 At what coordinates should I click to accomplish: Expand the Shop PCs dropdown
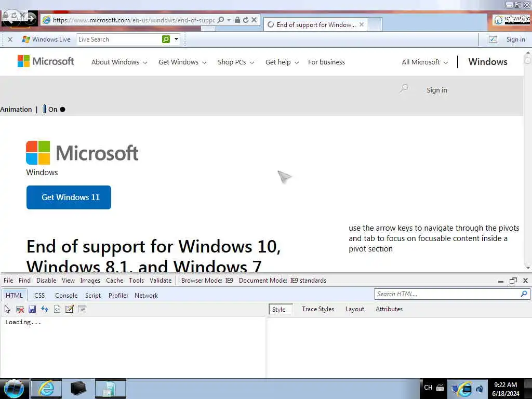(x=236, y=62)
